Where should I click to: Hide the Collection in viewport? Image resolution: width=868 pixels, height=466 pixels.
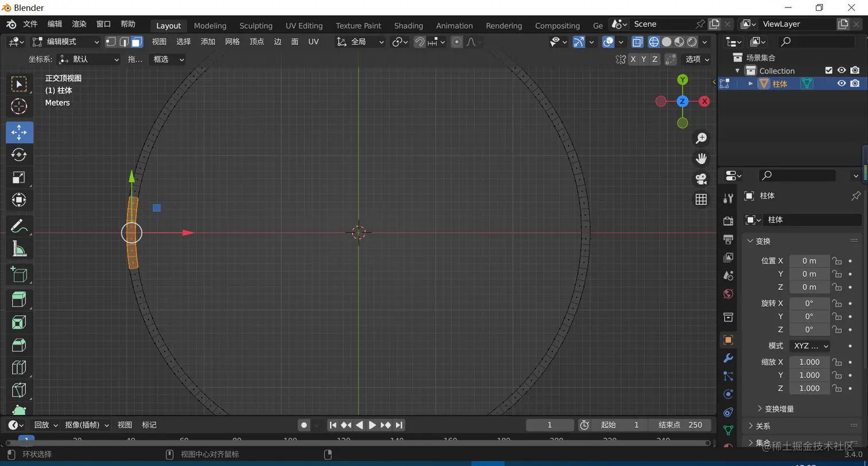842,70
